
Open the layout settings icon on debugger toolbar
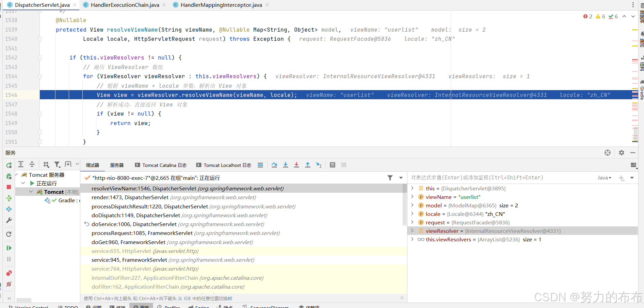click(634, 165)
